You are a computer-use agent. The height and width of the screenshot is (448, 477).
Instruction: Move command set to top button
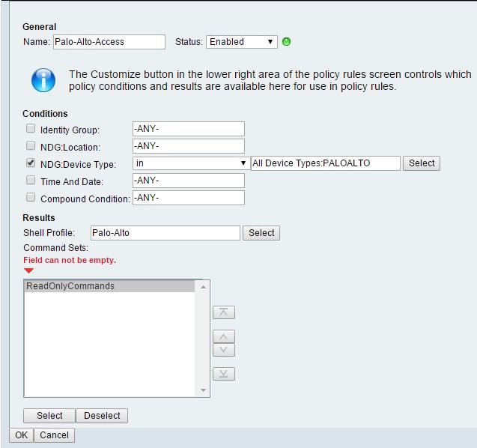(x=224, y=312)
